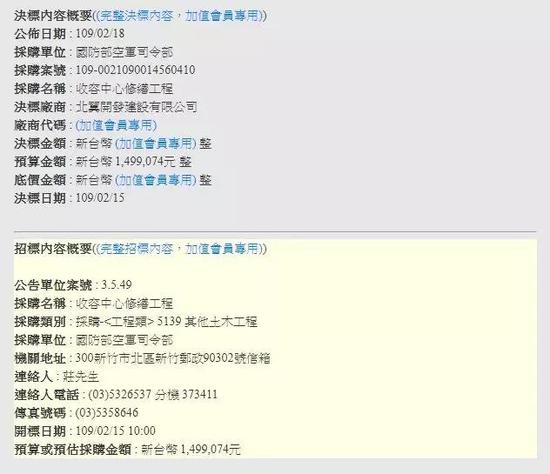Click winning vendor name 北翼開發建設有限公司

(x=136, y=107)
